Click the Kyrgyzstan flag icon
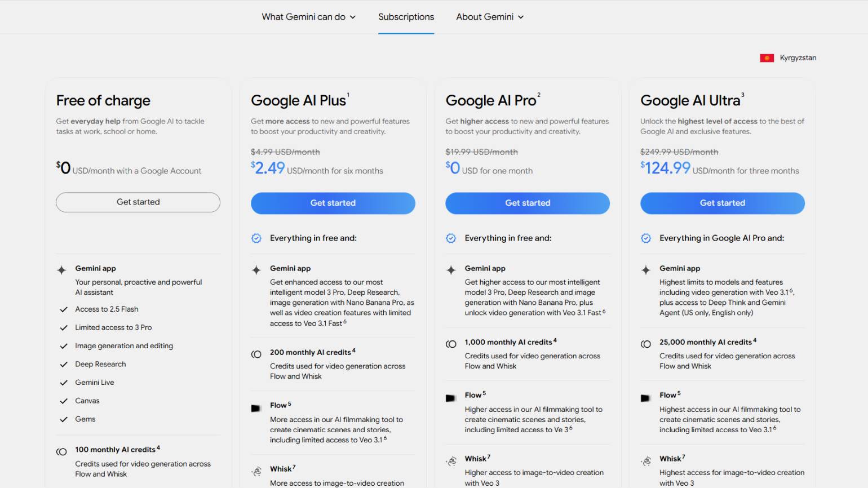Screen dimensions: 868x488 click(x=767, y=58)
